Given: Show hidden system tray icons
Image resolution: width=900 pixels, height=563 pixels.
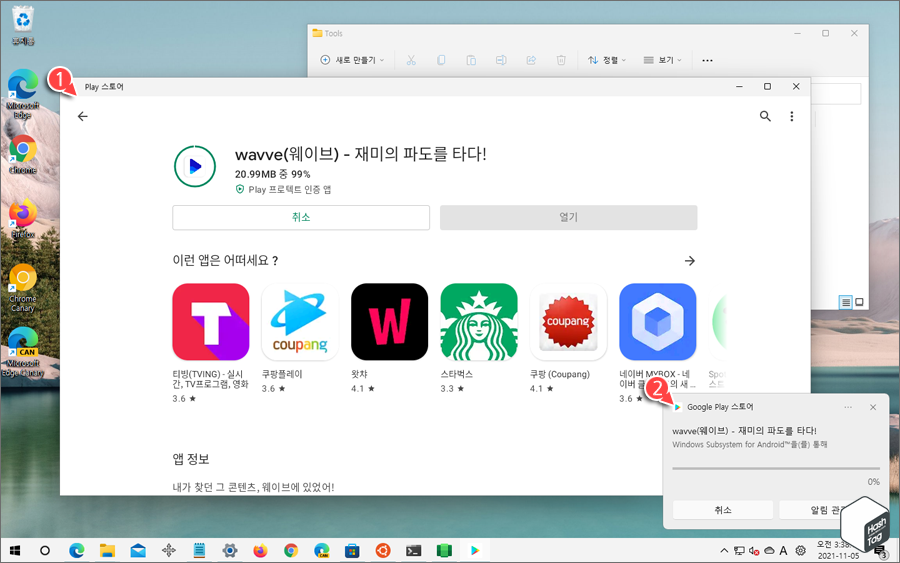Looking at the screenshot, I should [724, 551].
